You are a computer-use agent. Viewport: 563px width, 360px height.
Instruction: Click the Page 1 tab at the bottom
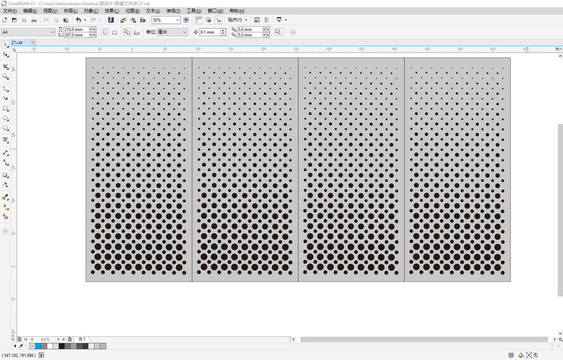pyautogui.click(x=82, y=339)
